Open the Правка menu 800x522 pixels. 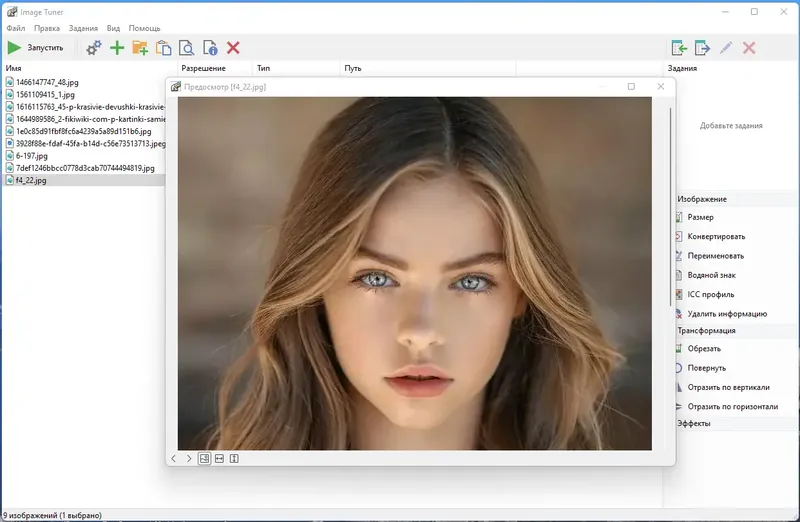[47, 28]
